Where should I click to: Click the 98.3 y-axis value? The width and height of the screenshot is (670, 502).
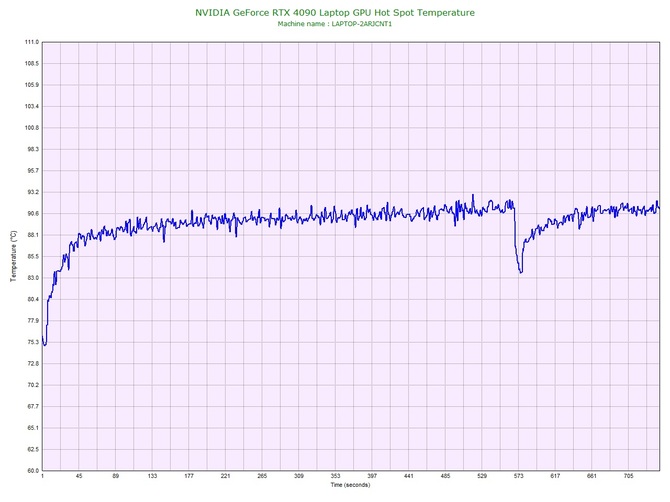pyautogui.click(x=33, y=149)
